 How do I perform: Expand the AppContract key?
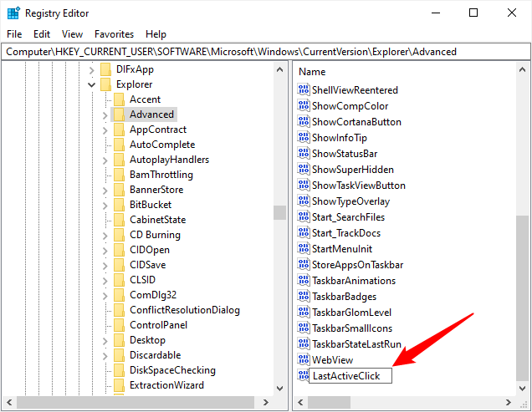[105, 130]
